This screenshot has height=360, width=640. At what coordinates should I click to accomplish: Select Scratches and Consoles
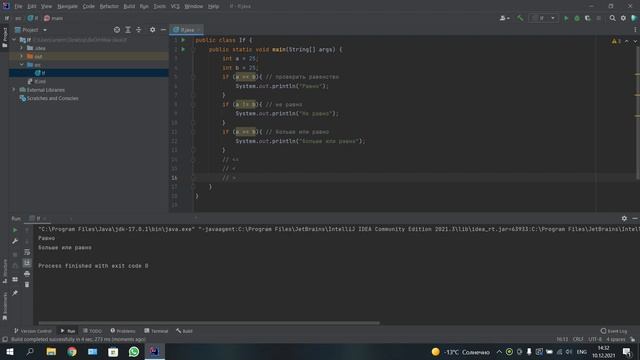coord(49,98)
